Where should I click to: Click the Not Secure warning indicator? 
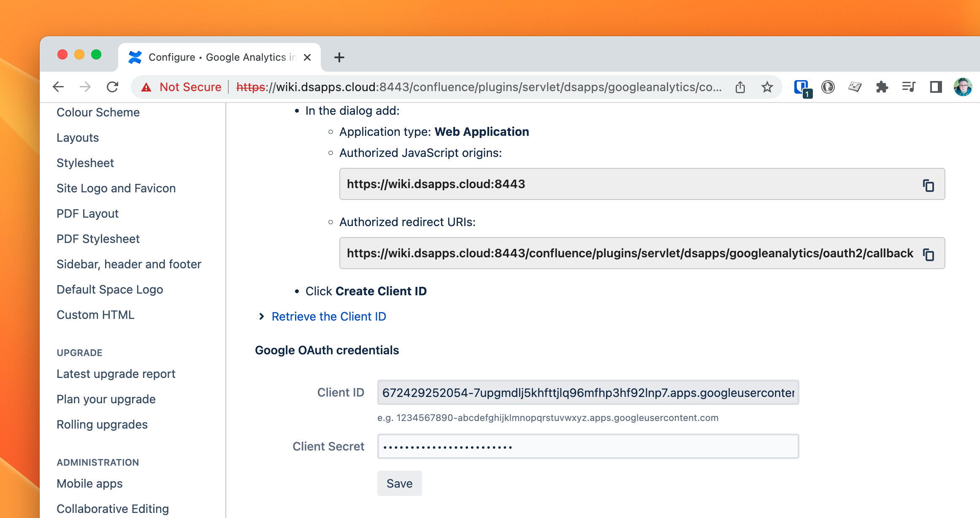(182, 87)
